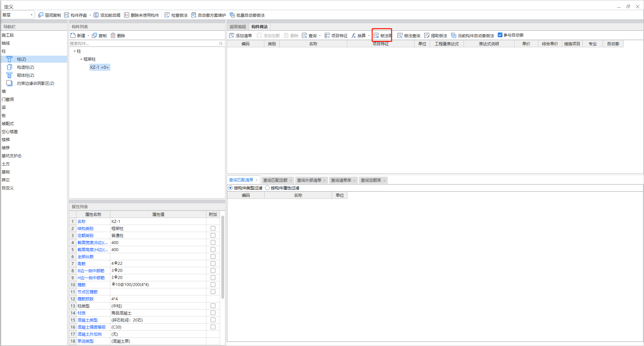Viewport: 644px width, 346px height.
Task: Click the 泵送类型 property link
Action: click(86, 341)
